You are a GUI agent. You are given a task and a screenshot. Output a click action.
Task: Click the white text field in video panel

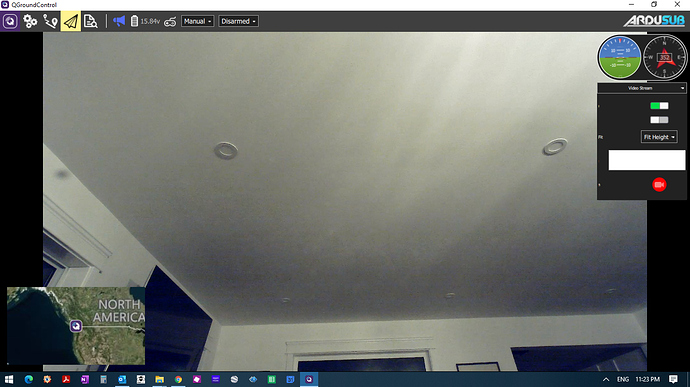[646, 160]
